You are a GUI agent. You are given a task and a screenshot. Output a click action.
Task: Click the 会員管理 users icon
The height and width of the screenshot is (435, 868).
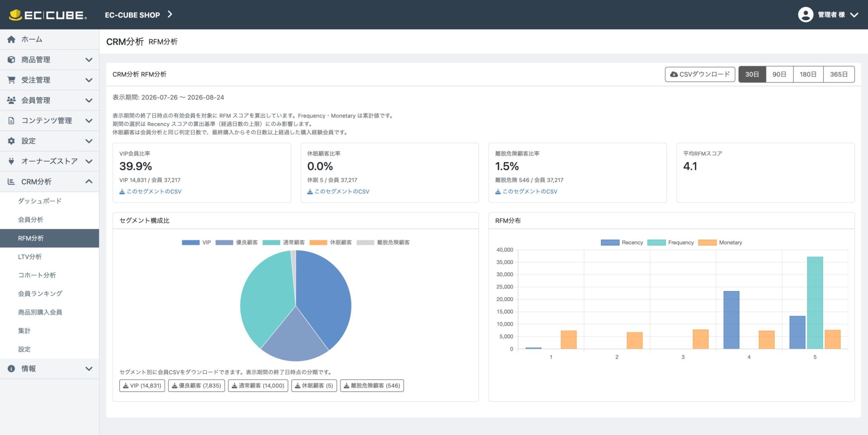11,100
